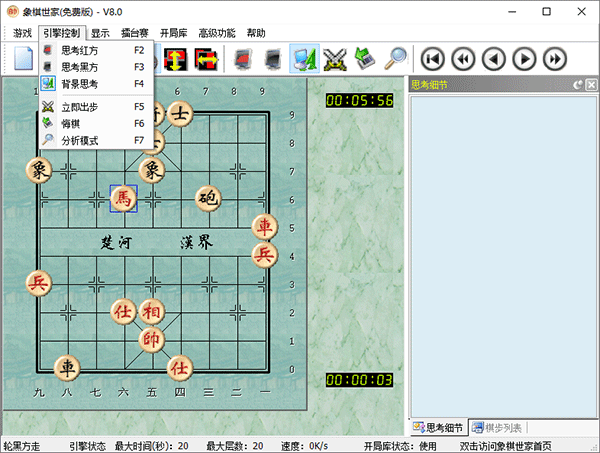Close the 思考细节 panel
The width and height of the screenshot is (600, 453).
591,85
